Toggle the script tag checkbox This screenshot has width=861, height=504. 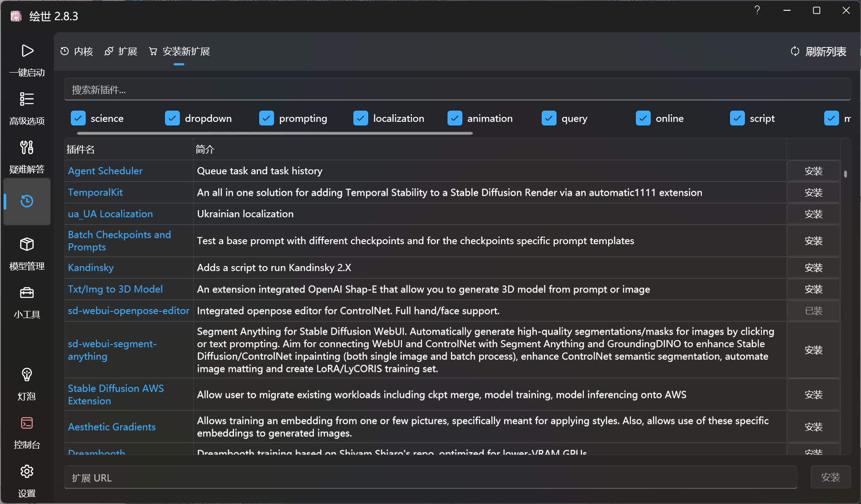(737, 118)
